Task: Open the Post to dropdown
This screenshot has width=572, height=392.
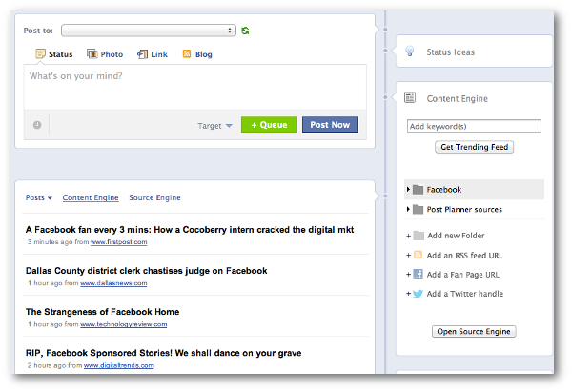Action: [149, 31]
